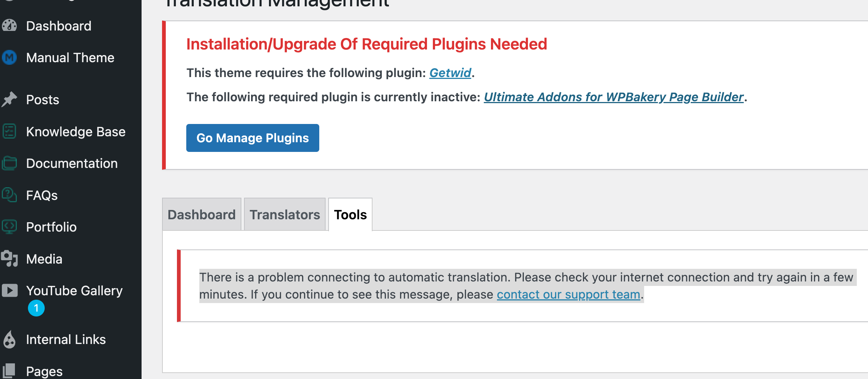
Task: Switch to the Dashboard tab
Action: [x=202, y=214]
